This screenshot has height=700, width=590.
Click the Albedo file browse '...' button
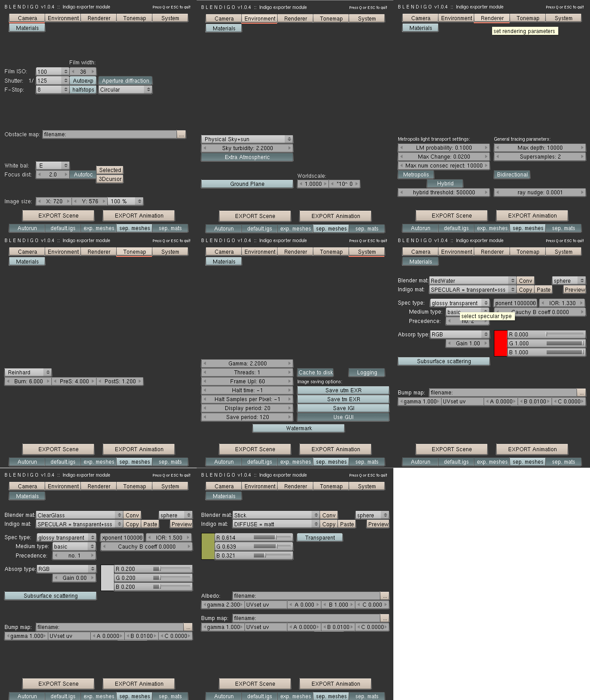[x=384, y=596]
